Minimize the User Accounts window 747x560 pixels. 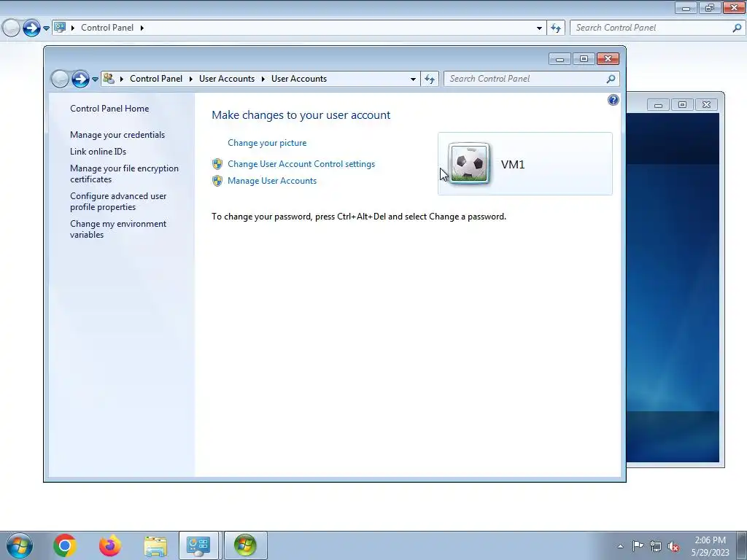(x=560, y=59)
